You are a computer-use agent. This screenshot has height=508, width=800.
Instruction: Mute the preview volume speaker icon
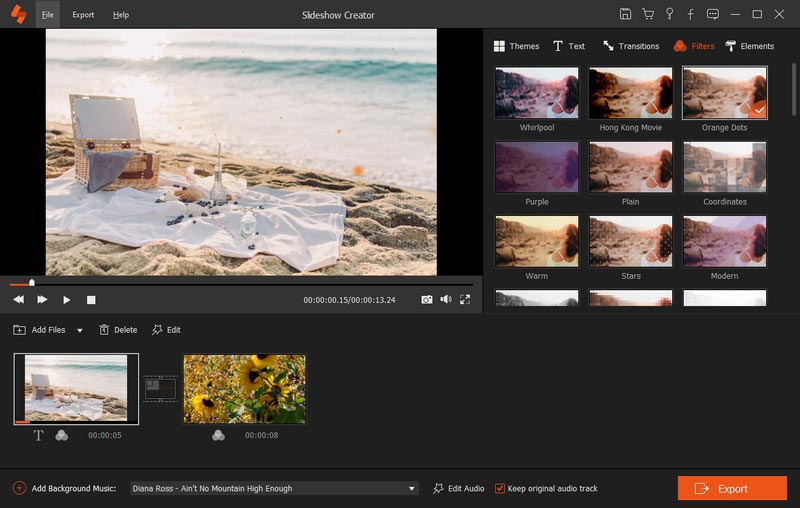click(x=446, y=299)
